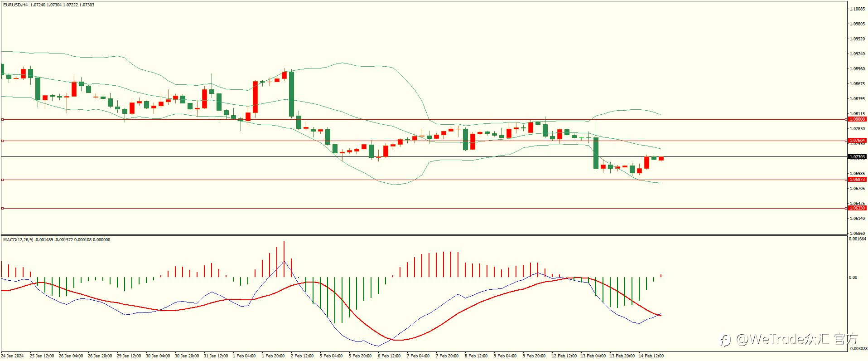Pick the left handle of the 1.06330 line
The height and width of the screenshot is (361, 868).
point(2,208)
